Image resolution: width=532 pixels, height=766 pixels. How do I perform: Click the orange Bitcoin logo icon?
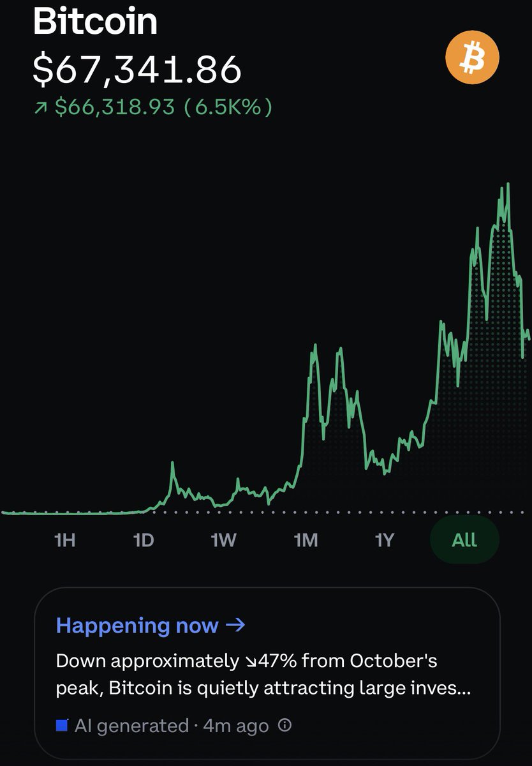472,58
